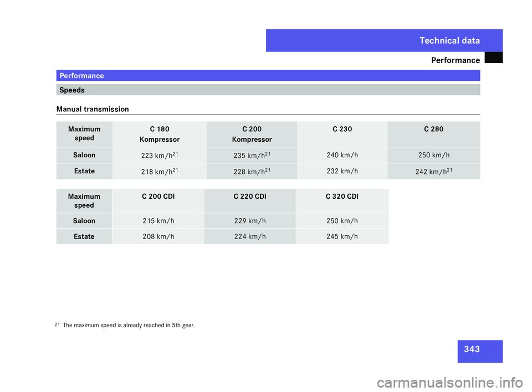This screenshot has width=532, height=392.
Task: Select the 250 km/h cell under C 280
Action: [x=433, y=156]
